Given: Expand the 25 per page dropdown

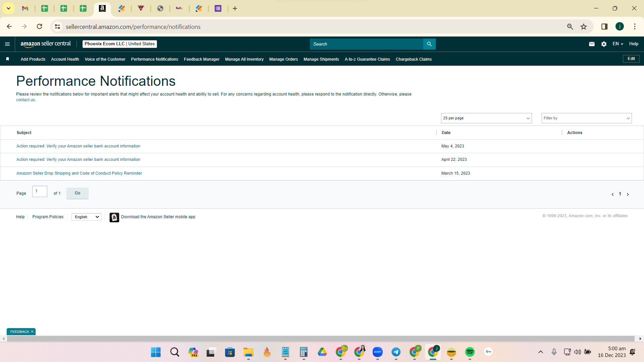Looking at the screenshot, I should click(x=486, y=118).
